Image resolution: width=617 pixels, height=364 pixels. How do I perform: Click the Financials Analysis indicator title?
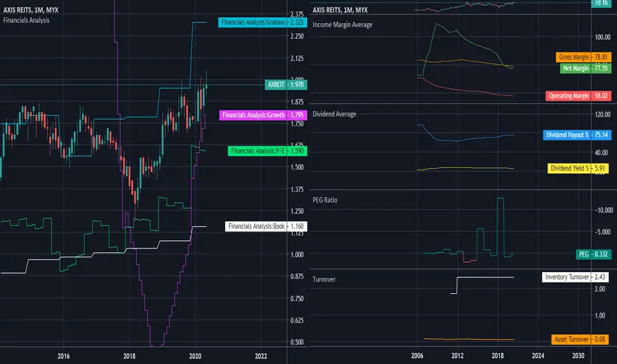(x=26, y=20)
